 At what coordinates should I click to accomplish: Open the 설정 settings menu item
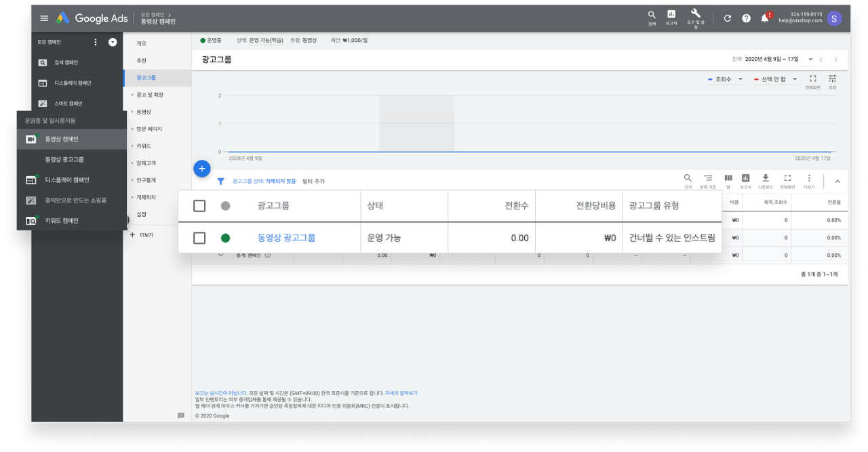(x=141, y=214)
